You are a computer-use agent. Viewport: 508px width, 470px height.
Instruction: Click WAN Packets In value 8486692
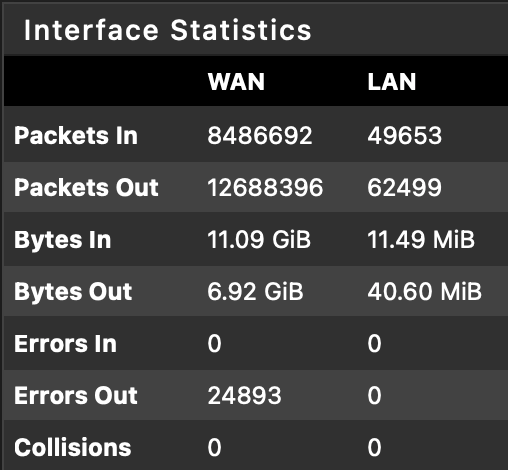(x=260, y=136)
